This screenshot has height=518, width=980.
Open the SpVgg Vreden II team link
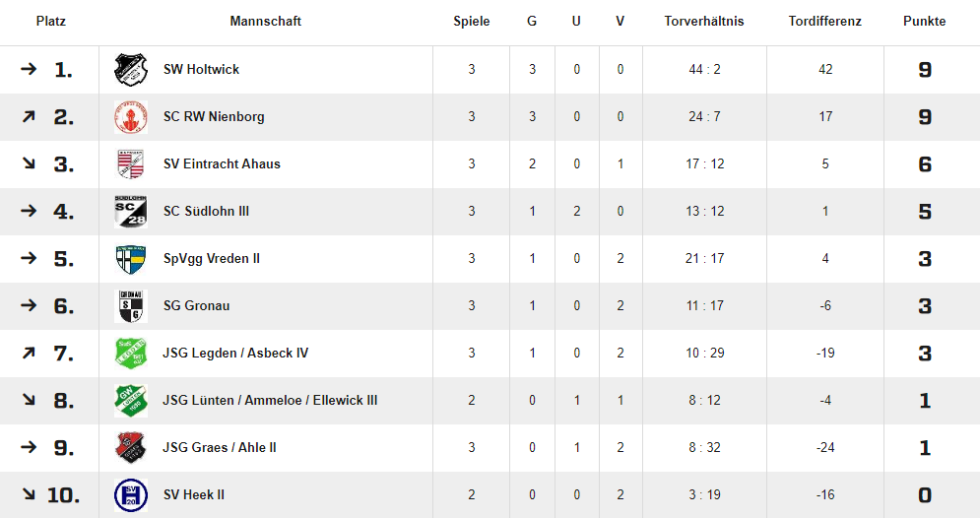point(211,259)
